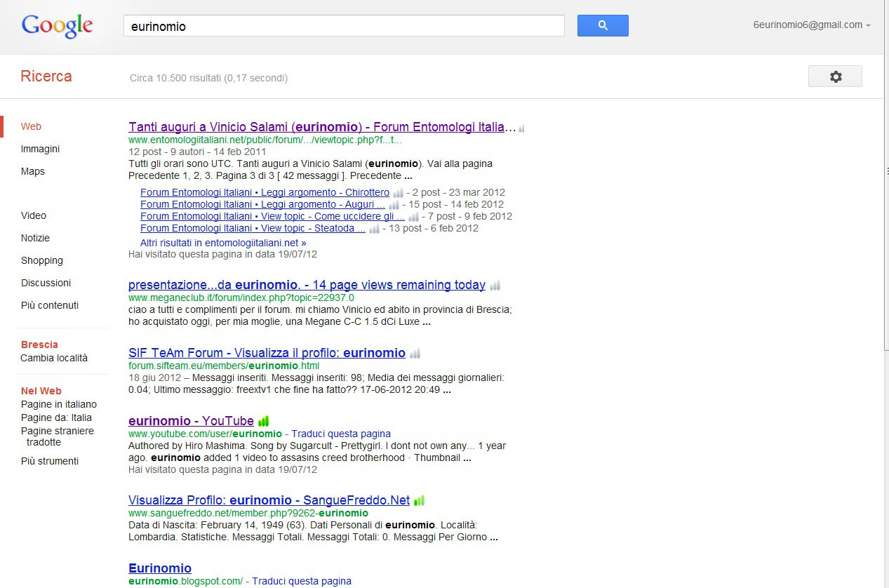Open Altri risultati in entomologiitaliani.net
The width and height of the screenshot is (889, 588).
point(223,243)
